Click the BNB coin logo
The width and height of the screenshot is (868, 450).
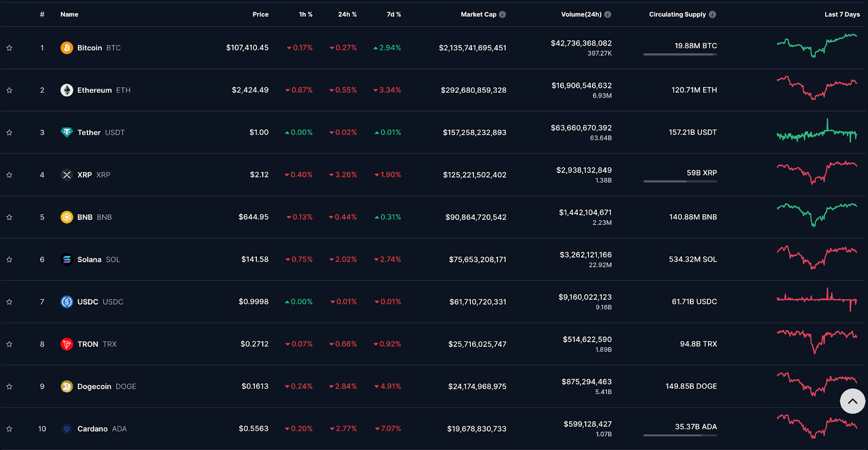(67, 217)
